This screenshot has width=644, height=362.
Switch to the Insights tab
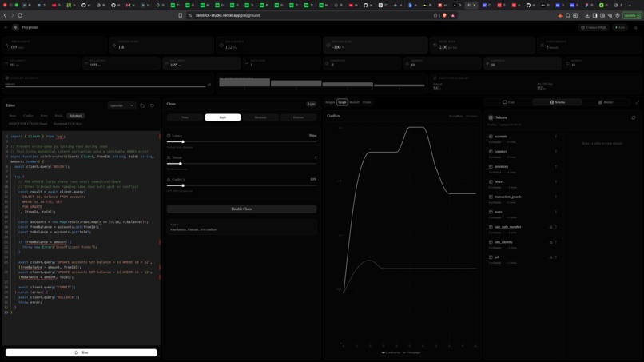pyautogui.click(x=330, y=102)
